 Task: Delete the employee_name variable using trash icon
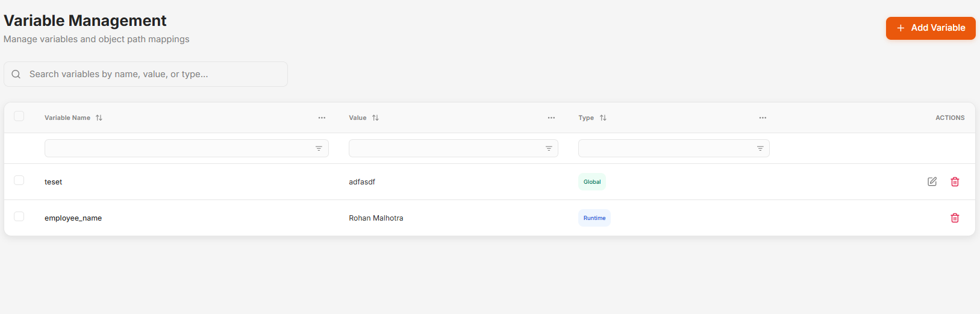955,218
